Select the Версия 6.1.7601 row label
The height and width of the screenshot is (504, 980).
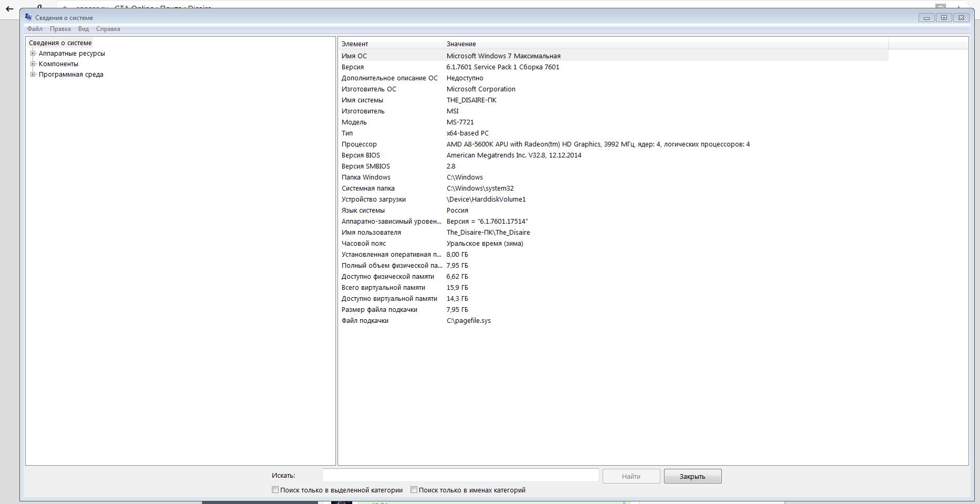[x=353, y=67]
